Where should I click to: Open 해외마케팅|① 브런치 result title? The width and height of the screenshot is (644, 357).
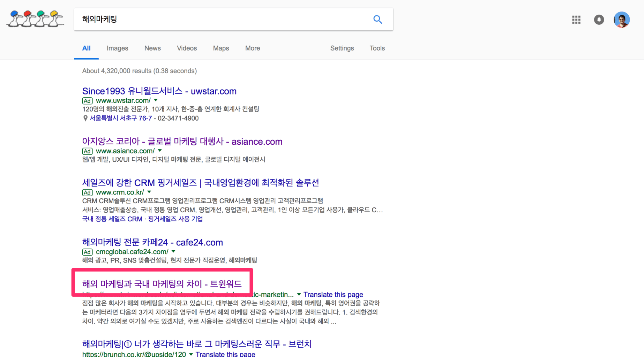click(197, 344)
